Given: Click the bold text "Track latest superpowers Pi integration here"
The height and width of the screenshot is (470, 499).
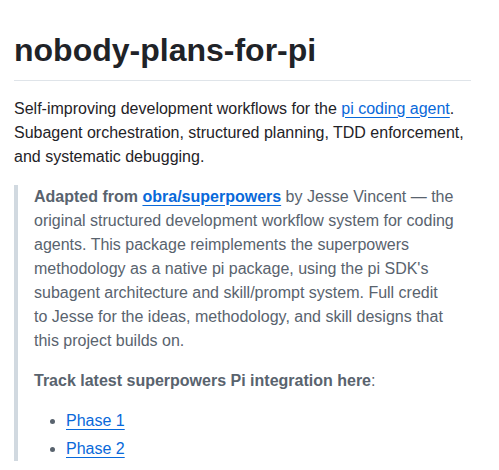Looking at the screenshot, I should pos(202,380).
